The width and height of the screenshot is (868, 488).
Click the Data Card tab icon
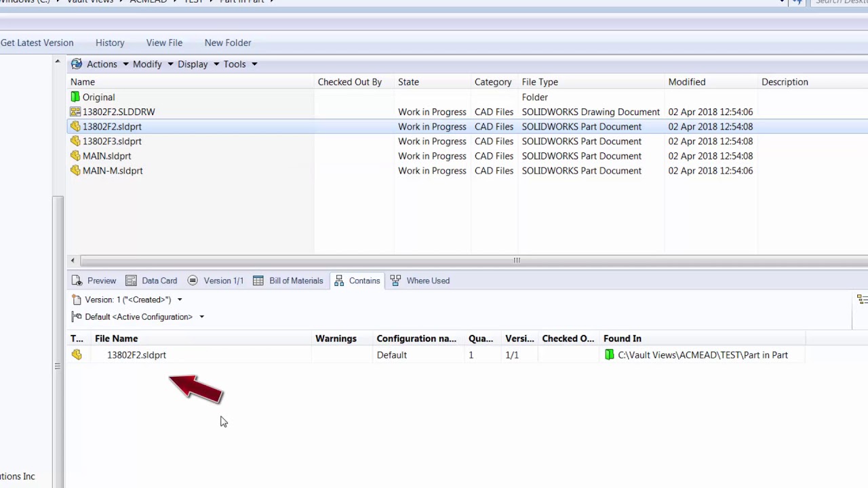pyautogui.click(x=131, y=281)
